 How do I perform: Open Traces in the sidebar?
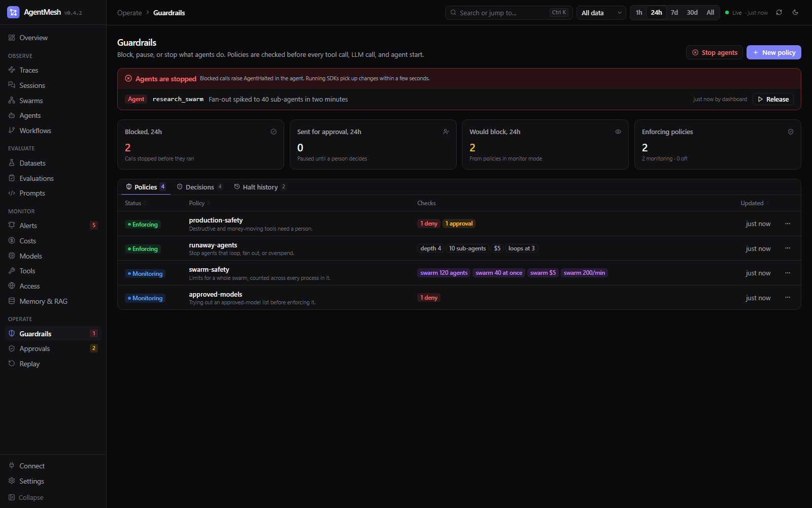coord(53,70)
